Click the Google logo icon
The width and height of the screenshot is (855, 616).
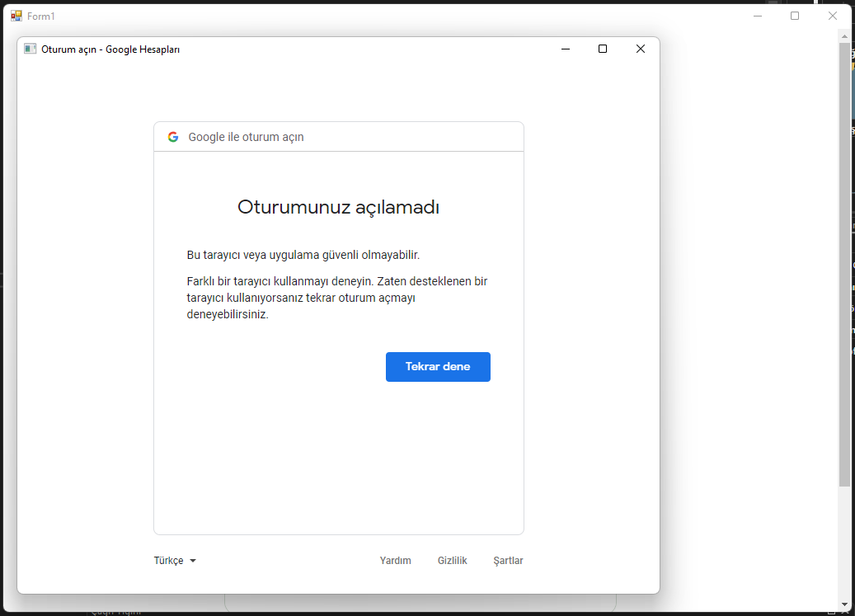[173, 137]
